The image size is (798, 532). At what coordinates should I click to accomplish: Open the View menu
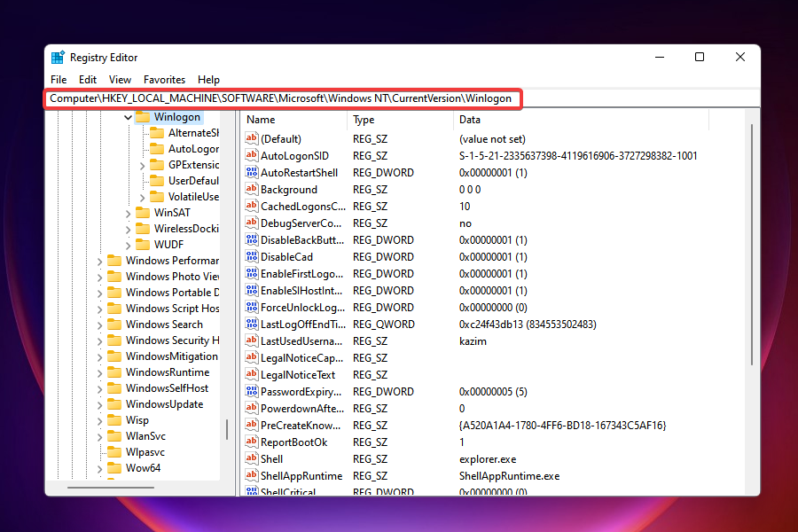120,80
